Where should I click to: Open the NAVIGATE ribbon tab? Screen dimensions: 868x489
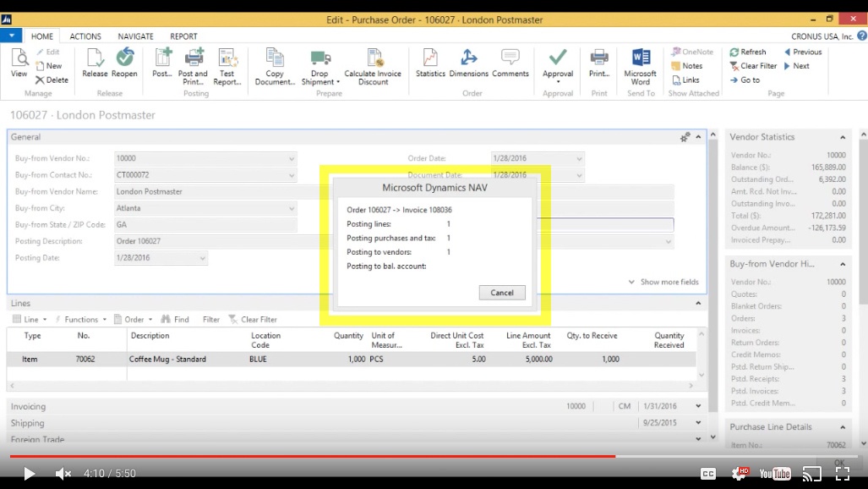[x=135, y=36]
